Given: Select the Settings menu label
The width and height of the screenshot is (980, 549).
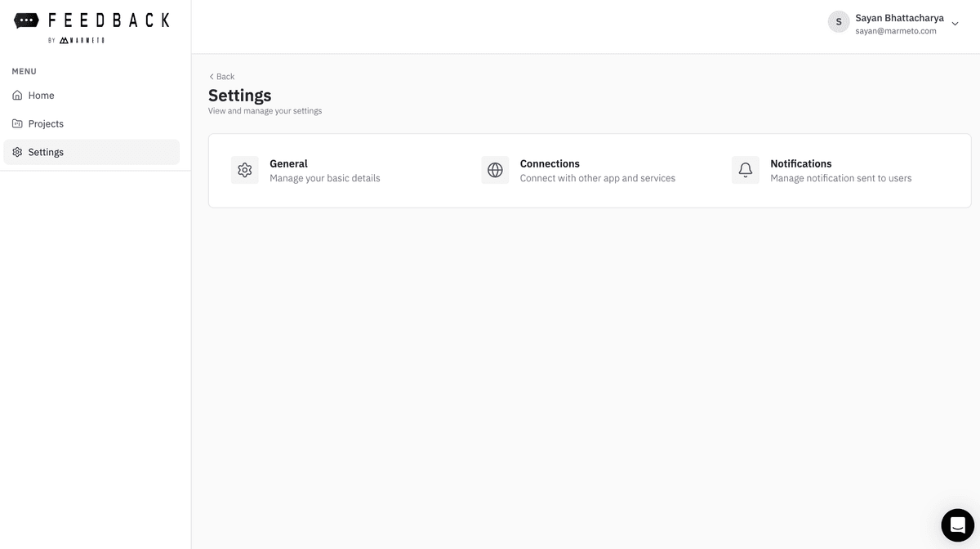Looking at the screenshot, I should click(x=46, y=152).
